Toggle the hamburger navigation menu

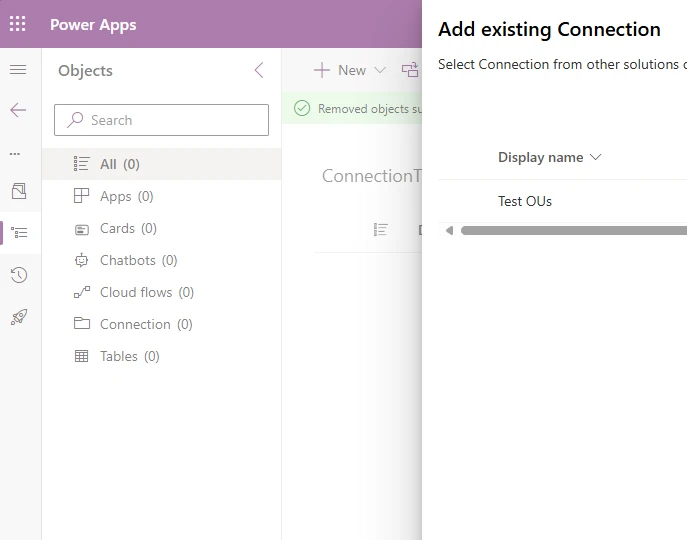tap(18, 69)
